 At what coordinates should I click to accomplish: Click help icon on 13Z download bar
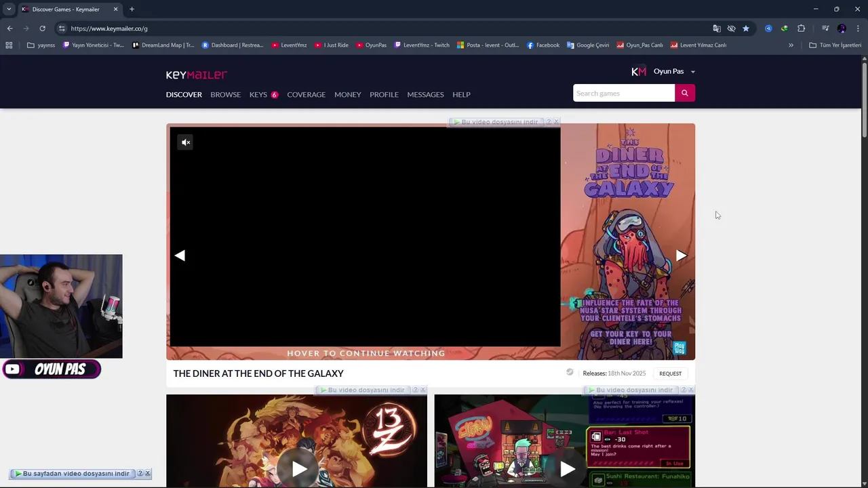[416, 390]
